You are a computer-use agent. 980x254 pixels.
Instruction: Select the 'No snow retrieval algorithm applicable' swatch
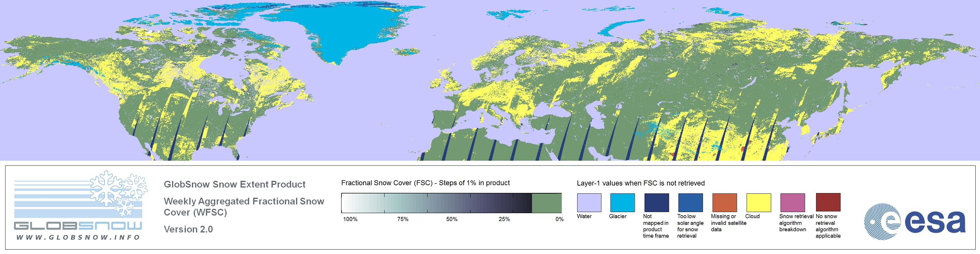point(828,203)
